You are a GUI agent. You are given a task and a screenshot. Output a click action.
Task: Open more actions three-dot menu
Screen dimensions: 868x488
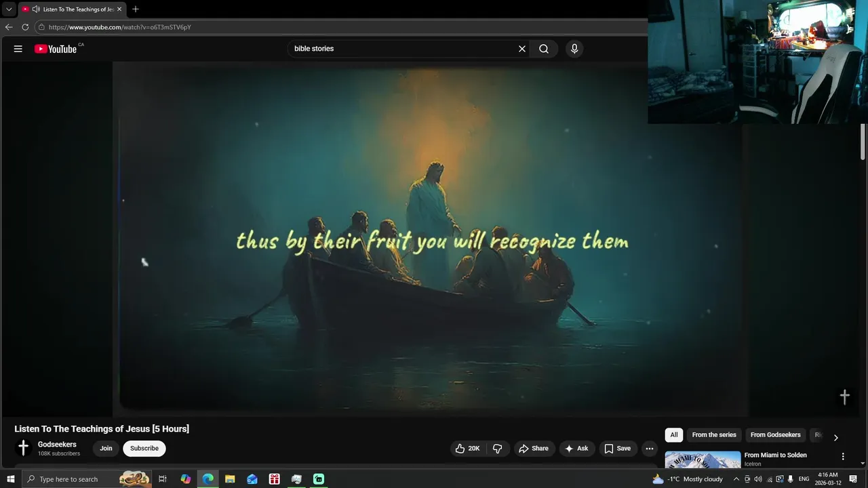pos(650,449)
